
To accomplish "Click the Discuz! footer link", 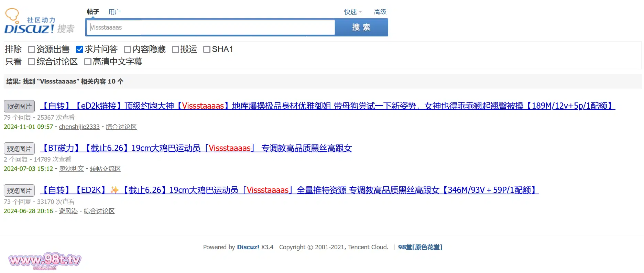I will point(248,247).
